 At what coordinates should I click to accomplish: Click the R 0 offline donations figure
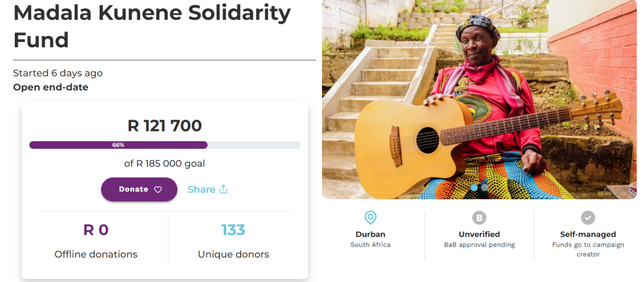pos(96,230)
